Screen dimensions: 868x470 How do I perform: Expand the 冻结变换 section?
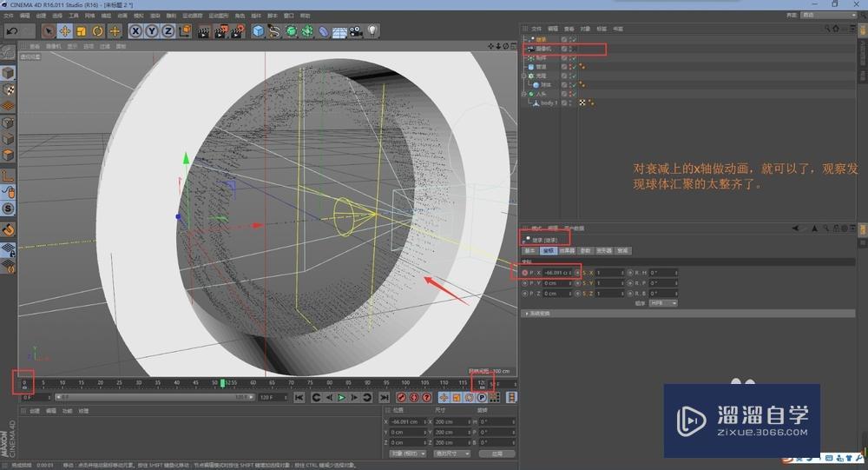coord(689,313)
